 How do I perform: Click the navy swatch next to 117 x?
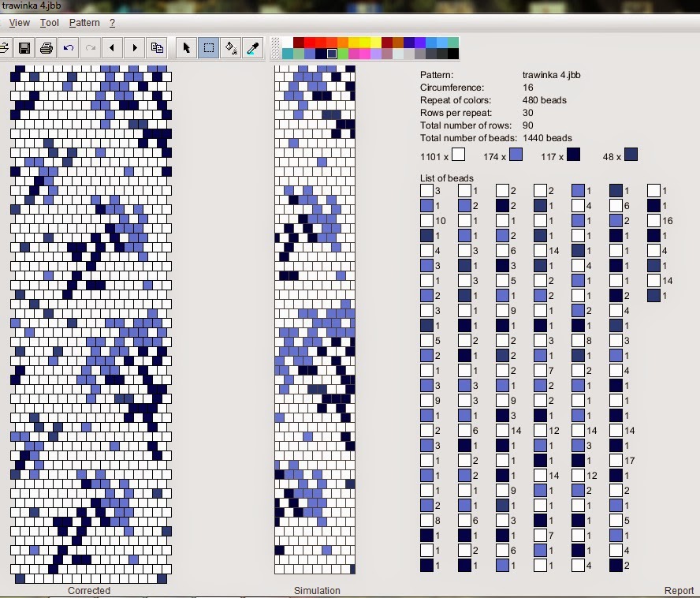point(573,155)
